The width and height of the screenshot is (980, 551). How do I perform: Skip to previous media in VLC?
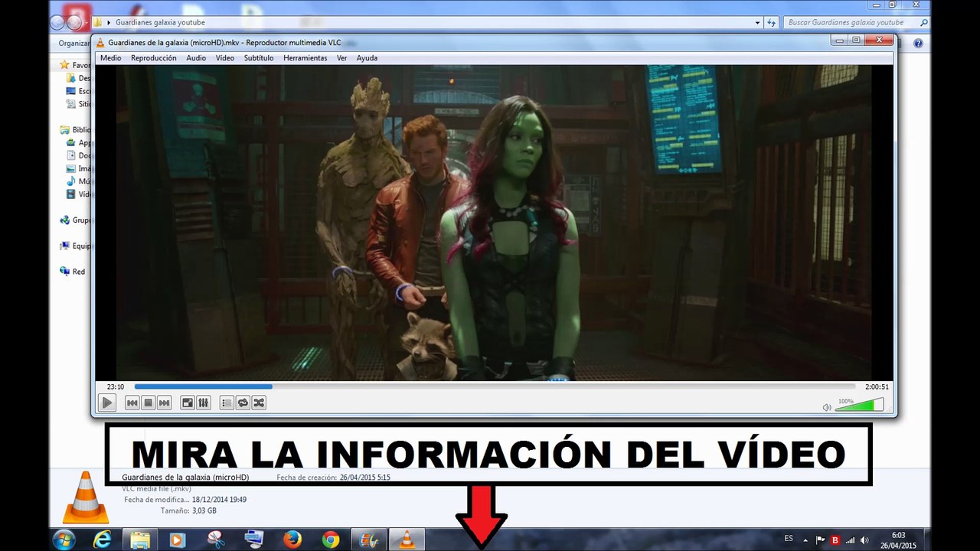132,403
